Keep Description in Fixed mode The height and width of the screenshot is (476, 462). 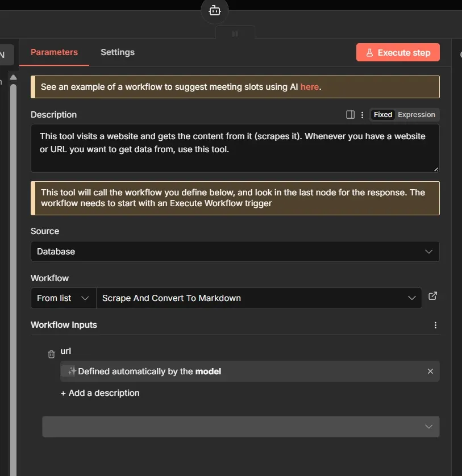382,114
